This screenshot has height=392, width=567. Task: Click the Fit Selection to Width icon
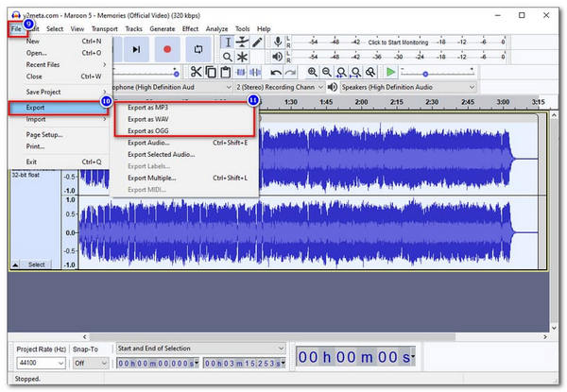tap(341, 72)
